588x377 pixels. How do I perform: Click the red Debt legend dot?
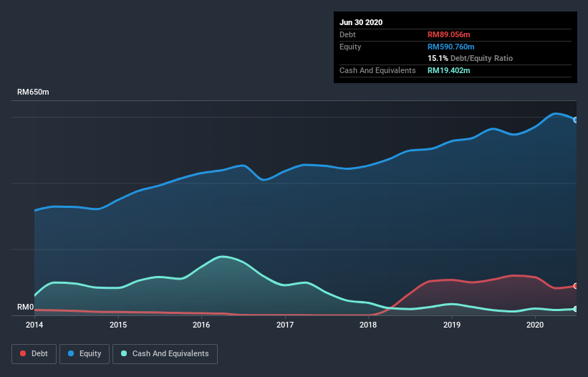coord(23,353)
